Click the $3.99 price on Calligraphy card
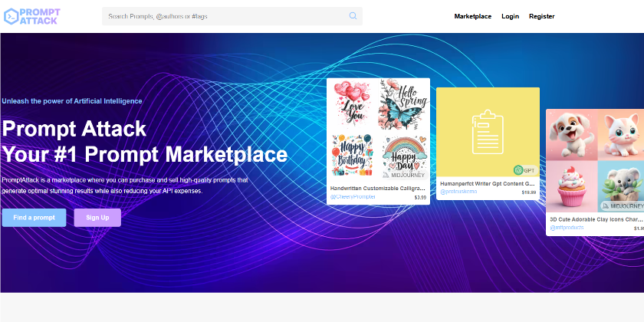The height and width of the screenshot is (322, 644). pyautogui.click(x=420, y=198)
